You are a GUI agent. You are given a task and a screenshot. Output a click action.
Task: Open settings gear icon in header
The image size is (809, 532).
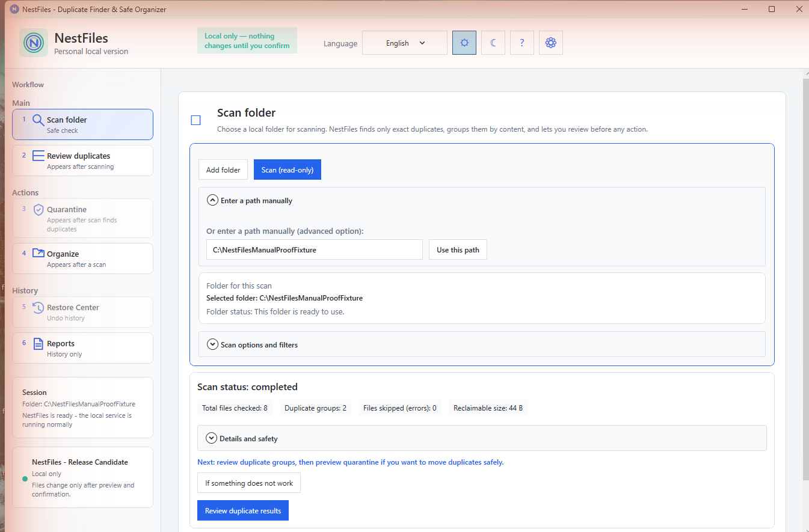551,43
